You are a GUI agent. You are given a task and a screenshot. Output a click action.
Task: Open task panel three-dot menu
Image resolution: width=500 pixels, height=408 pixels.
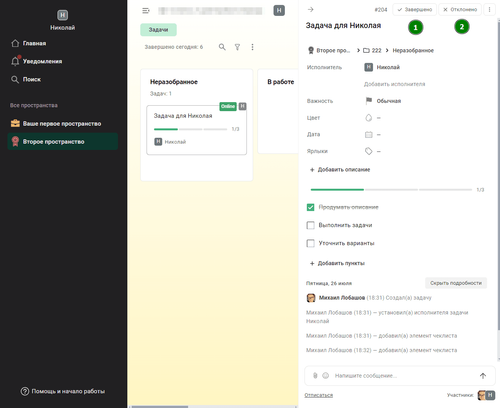point(489,10)
